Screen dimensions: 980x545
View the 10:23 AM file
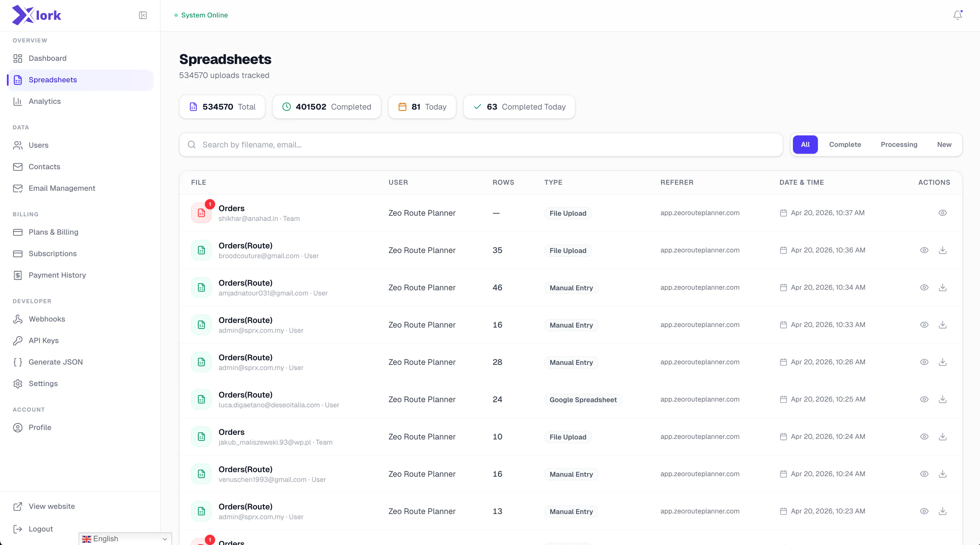coord(924,511)
